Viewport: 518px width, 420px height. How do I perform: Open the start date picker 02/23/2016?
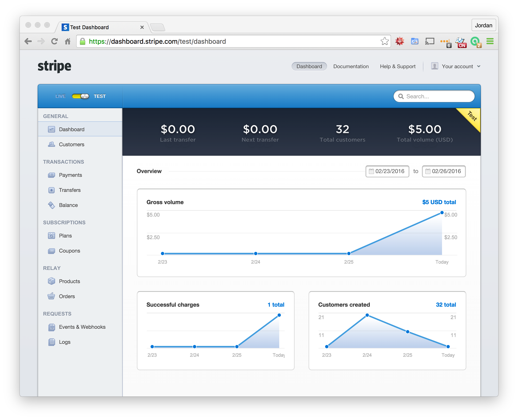click(x=387, y=171)
